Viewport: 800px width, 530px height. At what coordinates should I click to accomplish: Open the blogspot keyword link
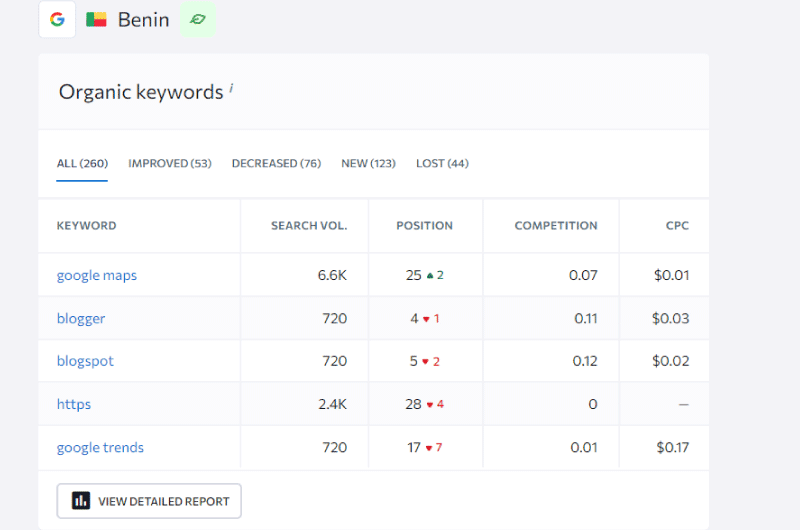pos(85,361)
